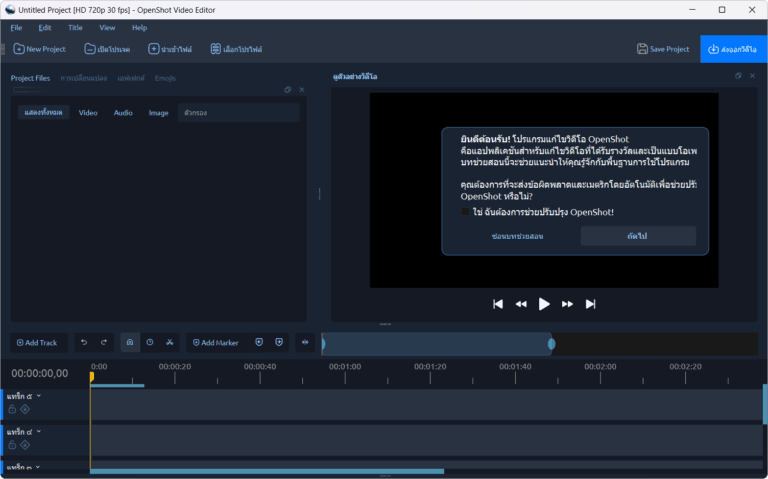Tick the help improve OpenShot checkbox
This screenshot has width=768, height=479.
click(465, 212)
